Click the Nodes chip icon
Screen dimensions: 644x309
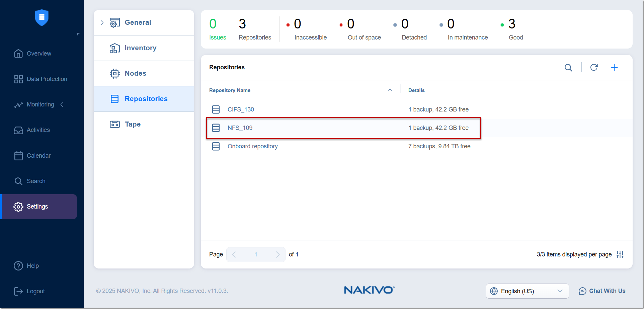point(114,73)
